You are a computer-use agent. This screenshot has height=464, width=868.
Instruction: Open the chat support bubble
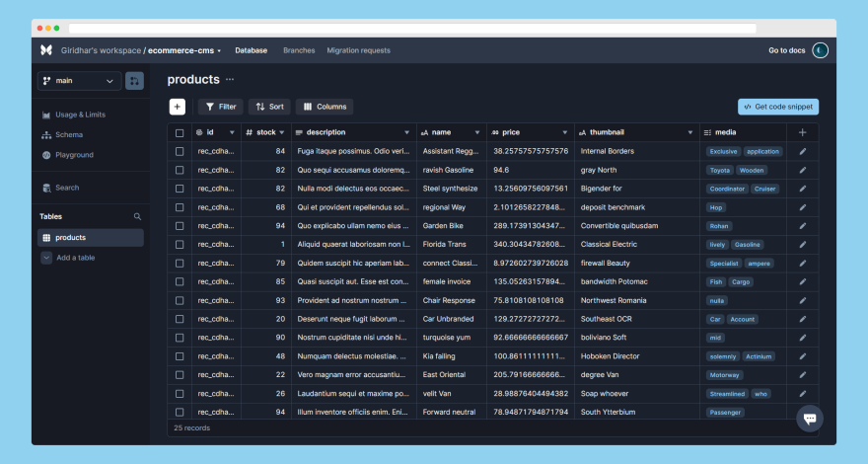coord(810,419)
